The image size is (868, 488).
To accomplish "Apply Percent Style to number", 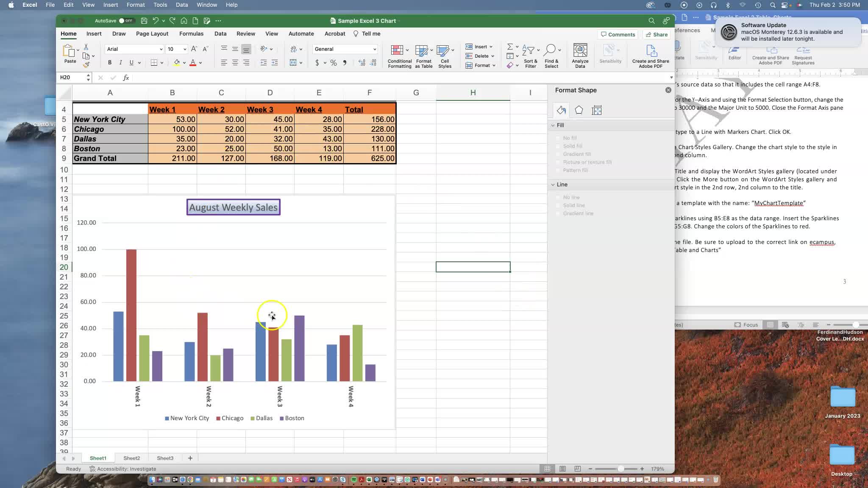I will point(334,63).
